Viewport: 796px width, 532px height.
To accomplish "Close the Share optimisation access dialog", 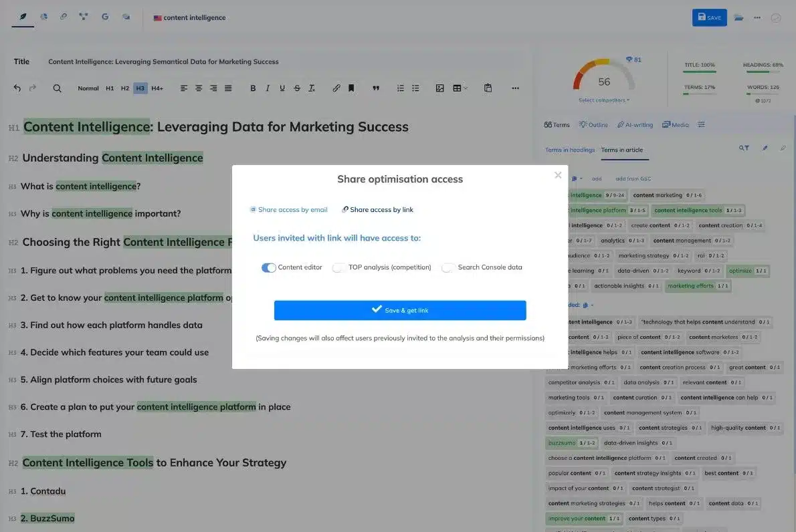I will (x=558, y=175).
